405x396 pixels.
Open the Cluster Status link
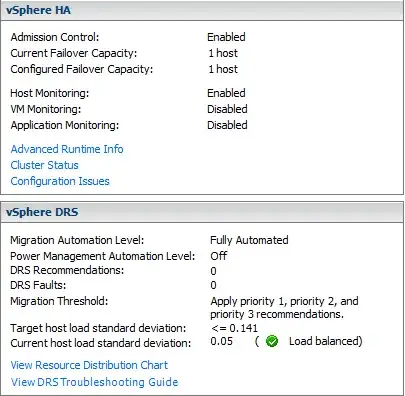[x=45, y=165]
